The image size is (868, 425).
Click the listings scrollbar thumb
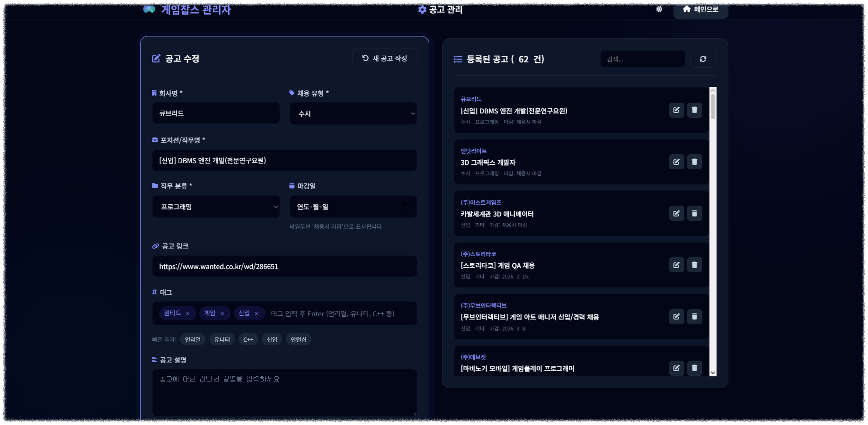(713, 107)
